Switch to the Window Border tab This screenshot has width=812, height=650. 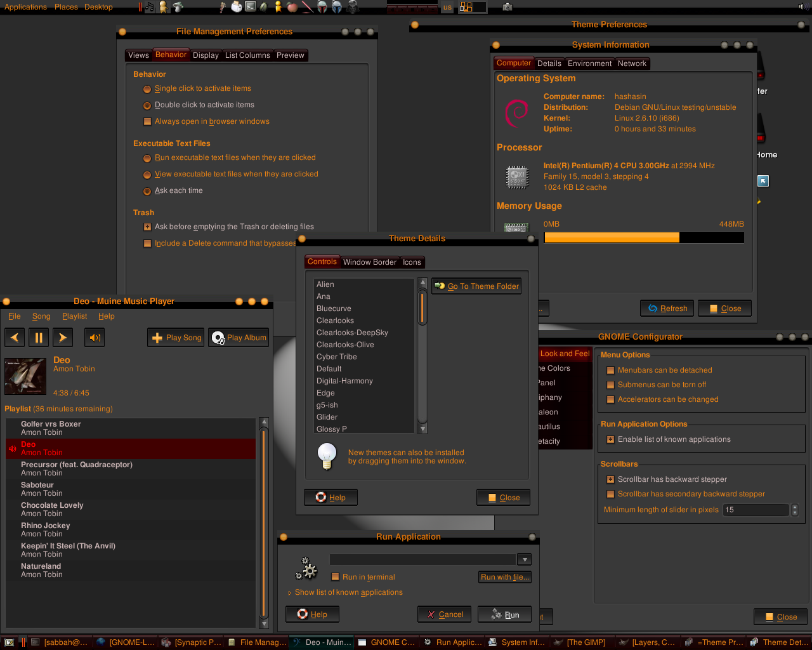370,263
